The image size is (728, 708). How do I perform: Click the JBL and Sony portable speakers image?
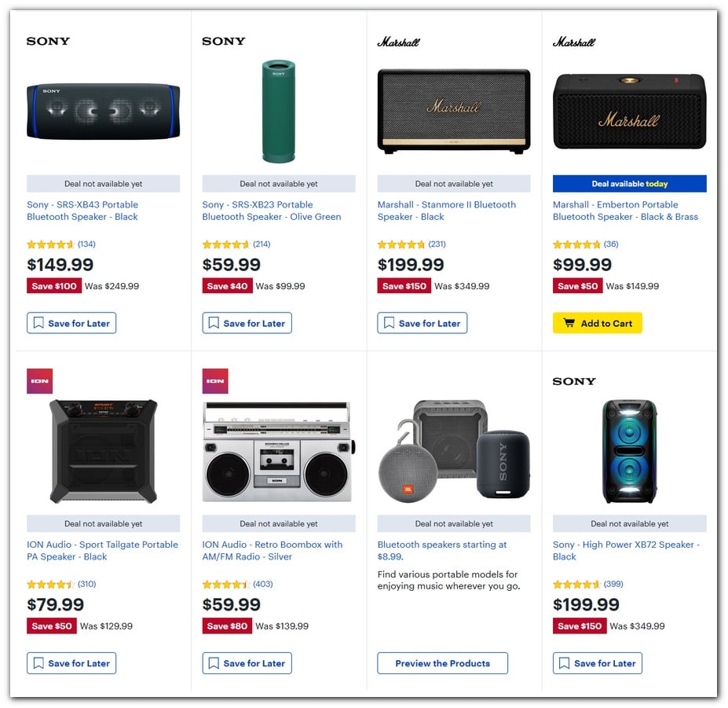(x=453, y=452)
